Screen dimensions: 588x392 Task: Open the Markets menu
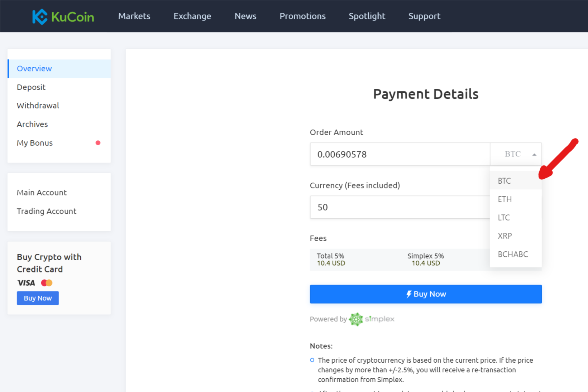point(134,16)
